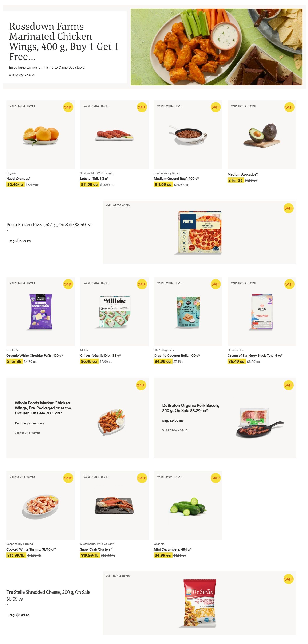
Task: Open the Medium Ground Beef skillet image
Action: 188,135
